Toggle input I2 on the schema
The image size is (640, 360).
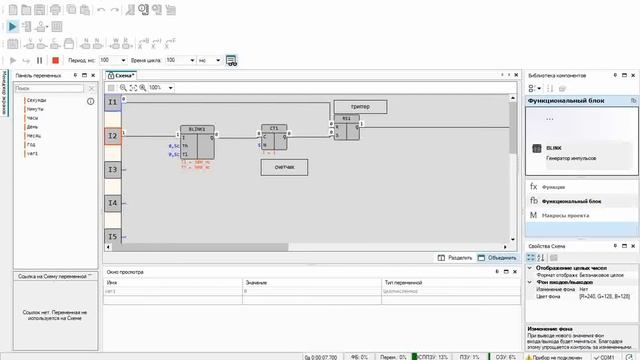pyautogui.click(x=113, y=136)
